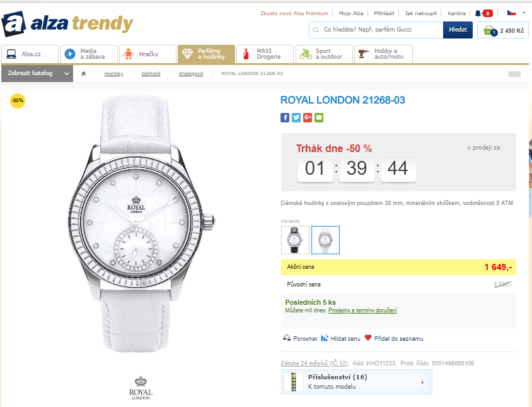
Task: Share product via email icon
Action: 319,117
